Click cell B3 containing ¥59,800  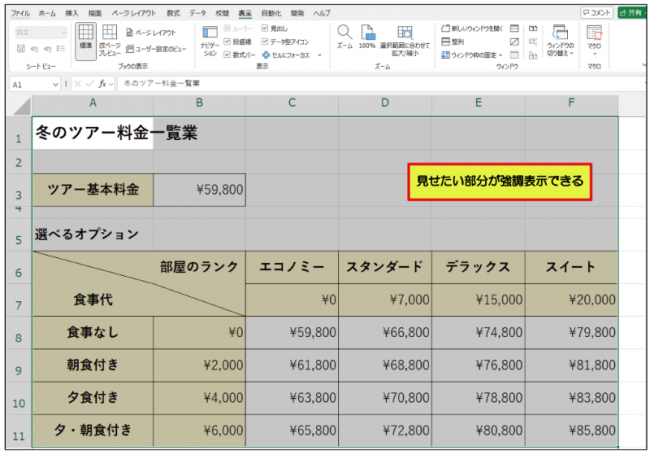click(x=199, y=189)
